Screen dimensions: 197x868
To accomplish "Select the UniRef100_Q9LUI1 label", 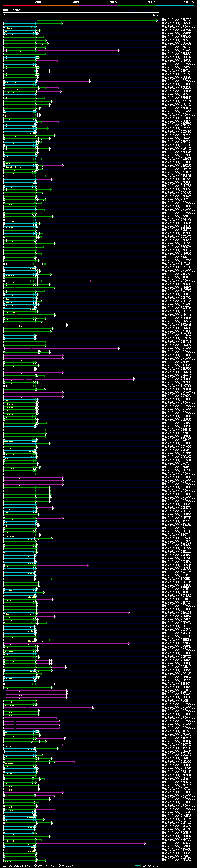I will (177, 294).
